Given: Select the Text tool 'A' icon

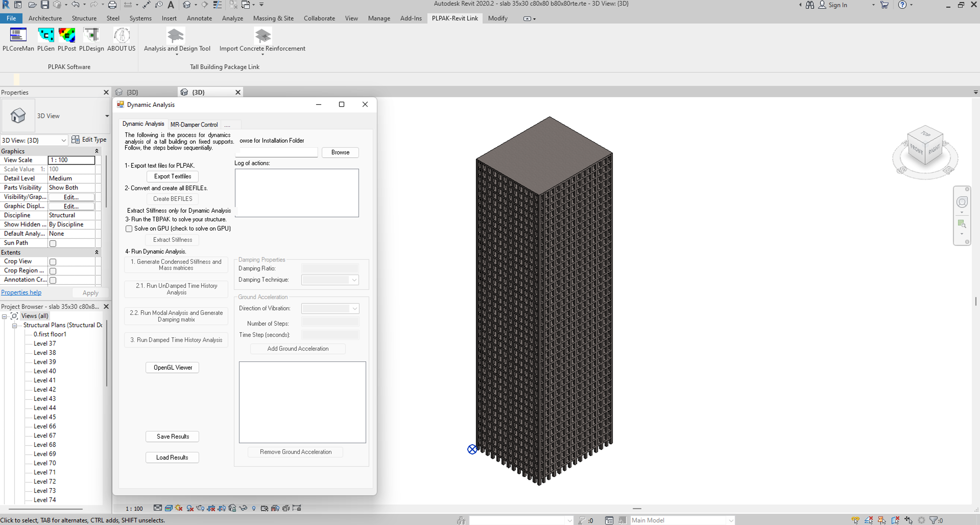Looking at the screenshot, I should (171, 4).
